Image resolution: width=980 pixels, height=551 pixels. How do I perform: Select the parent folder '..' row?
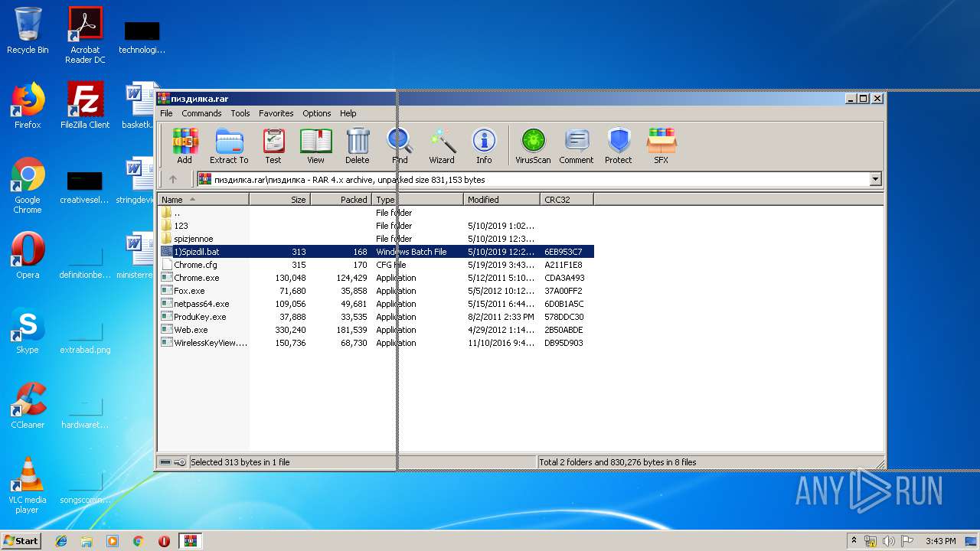376,213
